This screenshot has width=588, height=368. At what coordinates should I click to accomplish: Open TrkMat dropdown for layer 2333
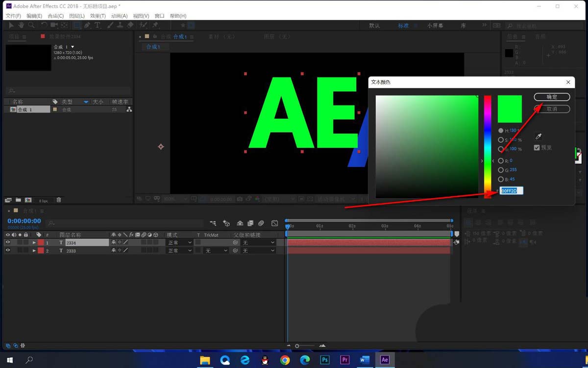(216, 250)
